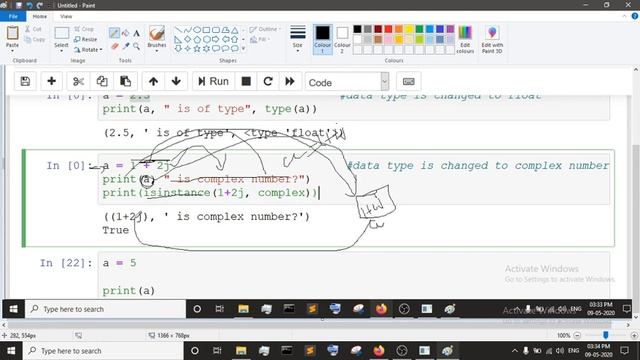This screenshot has height=360, width=640.
Task: Choose the Magnifier tool
Action: (137, 46)
